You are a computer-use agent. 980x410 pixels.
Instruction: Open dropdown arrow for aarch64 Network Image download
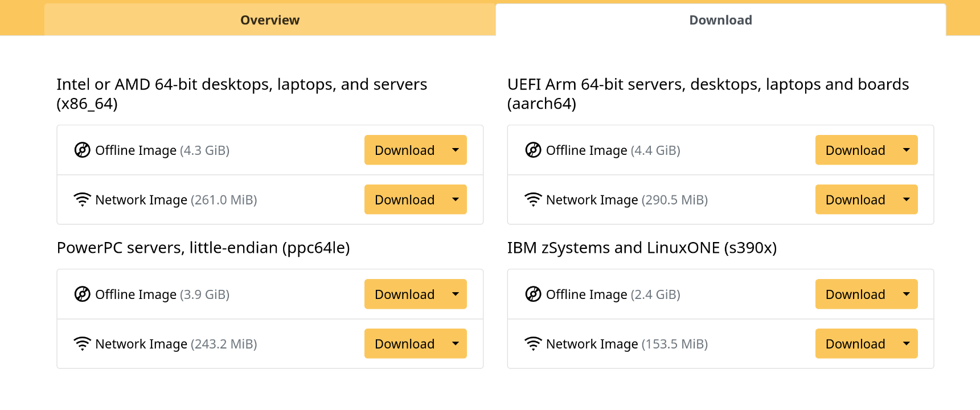tap(907, 199)
